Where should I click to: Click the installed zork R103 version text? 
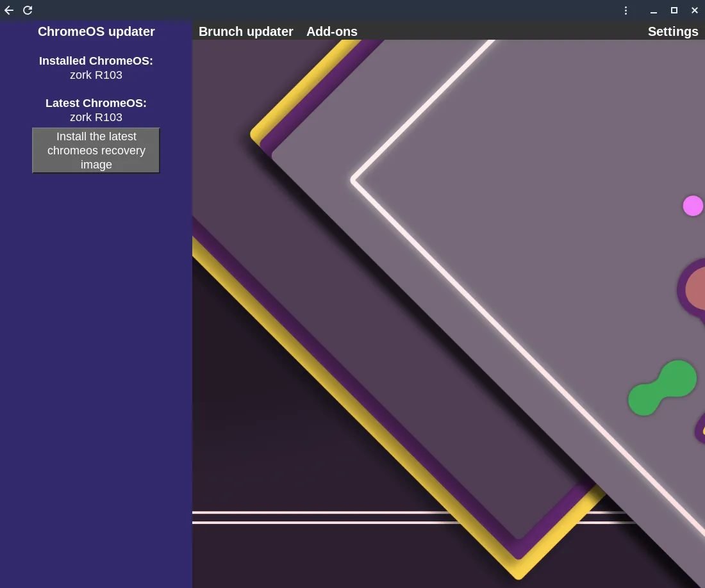point(96,75)
